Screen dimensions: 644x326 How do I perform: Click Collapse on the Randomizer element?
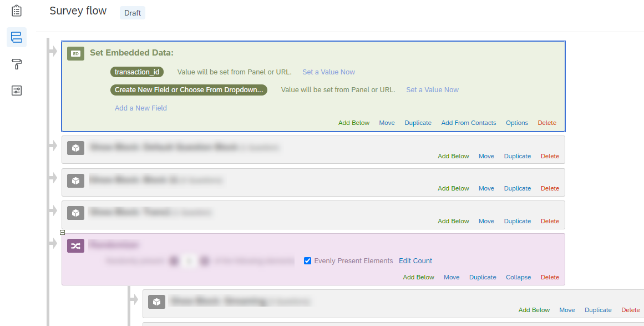518,277
